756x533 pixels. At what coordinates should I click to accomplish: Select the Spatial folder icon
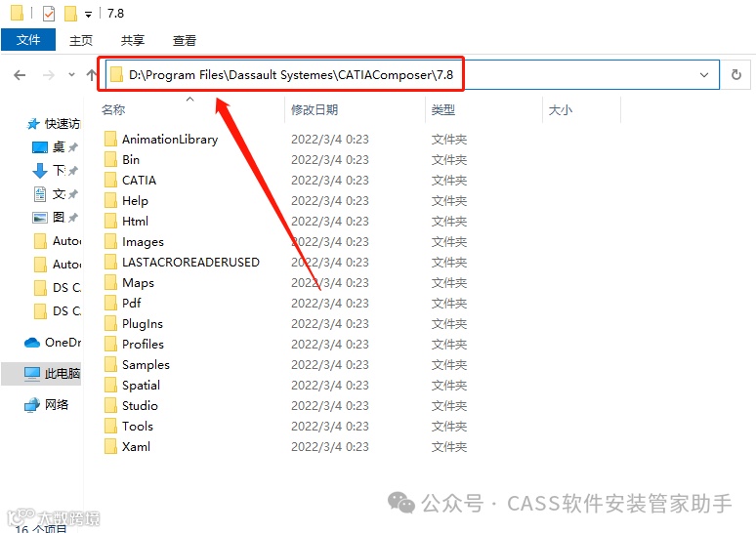[x=110, y=385]
